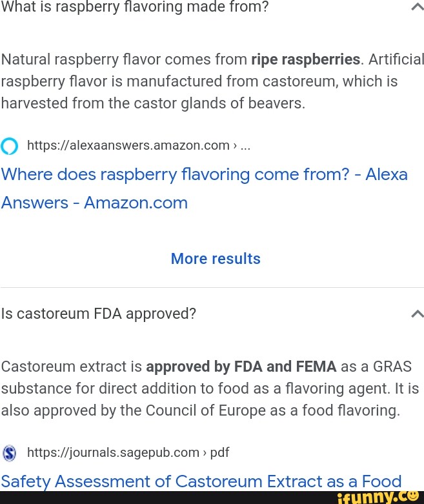The height and width of the screenshot is (504, 424).
Task: Open Safety Assessment of Castoreum Extract link
Action: click(x=201, y=481)
